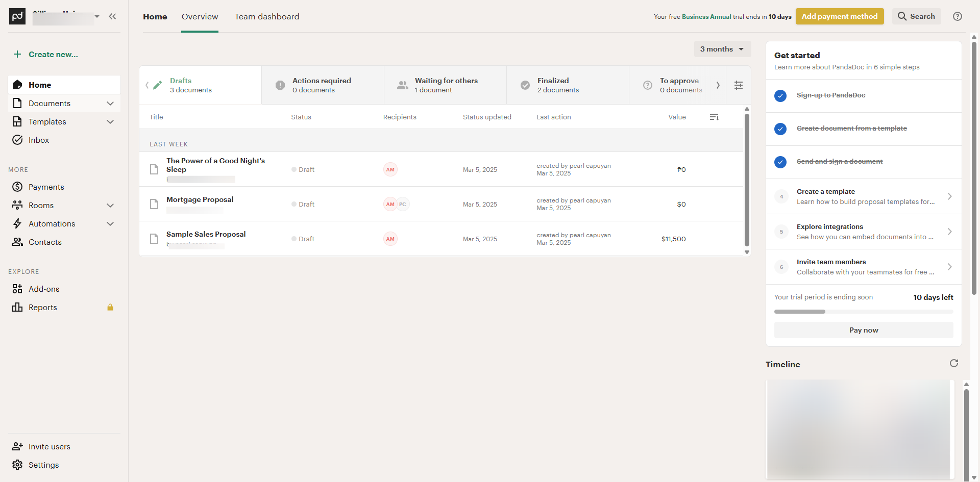
Task: Go to Add-ons in Explore section
Action: point(44,289)
